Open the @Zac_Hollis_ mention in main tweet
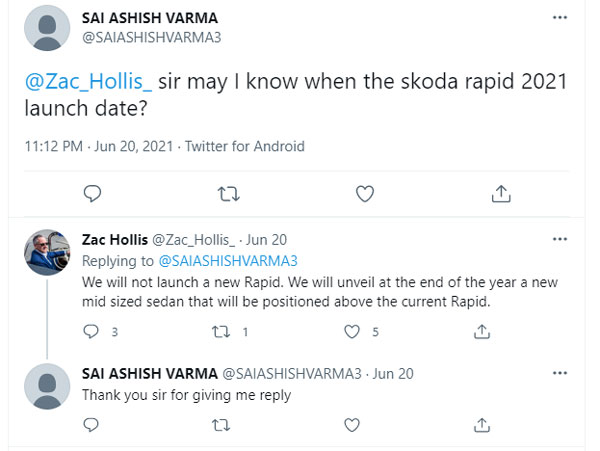This screenshot has height=451, width=600. click(88, 81)
